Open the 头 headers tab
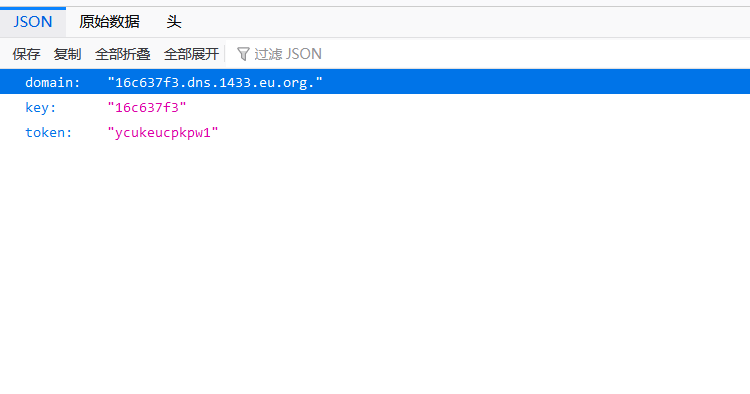This screenshot has width=750, height=394. point(174,22)
